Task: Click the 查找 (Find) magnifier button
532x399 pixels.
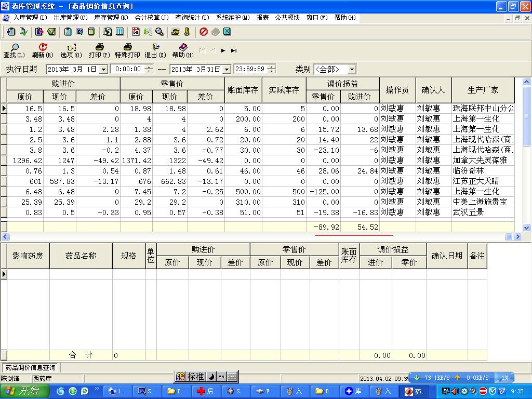Action: click(x=13, y=50)
